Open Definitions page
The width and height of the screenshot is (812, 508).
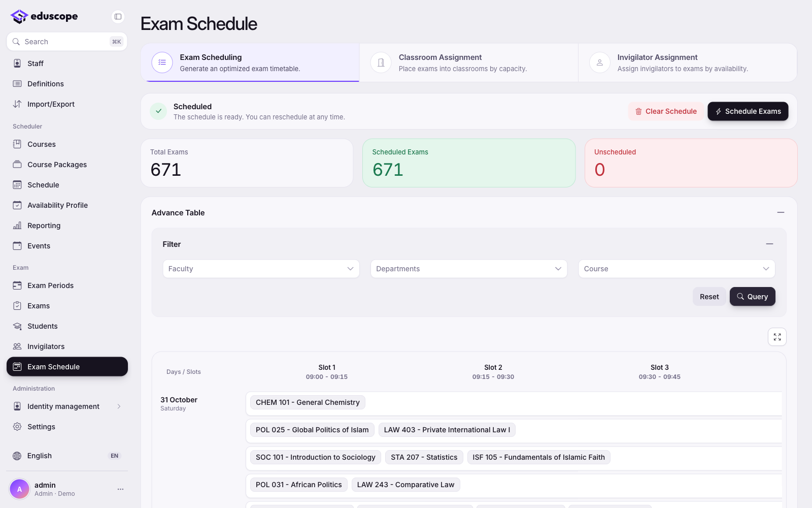point(67,84)
